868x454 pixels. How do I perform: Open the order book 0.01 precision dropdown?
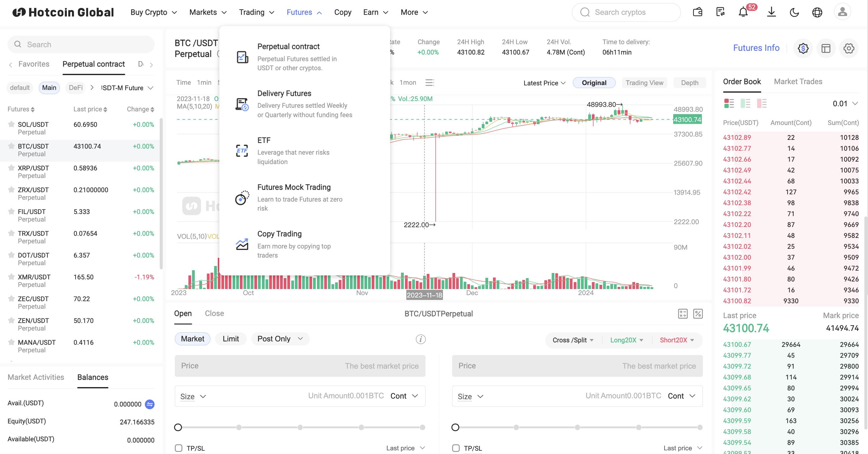click(845, 104)
